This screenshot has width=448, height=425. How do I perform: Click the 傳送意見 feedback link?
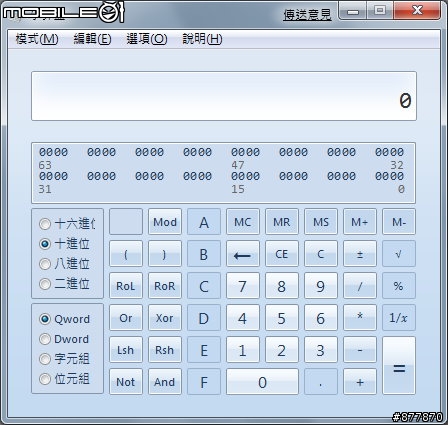click(307, 14)
